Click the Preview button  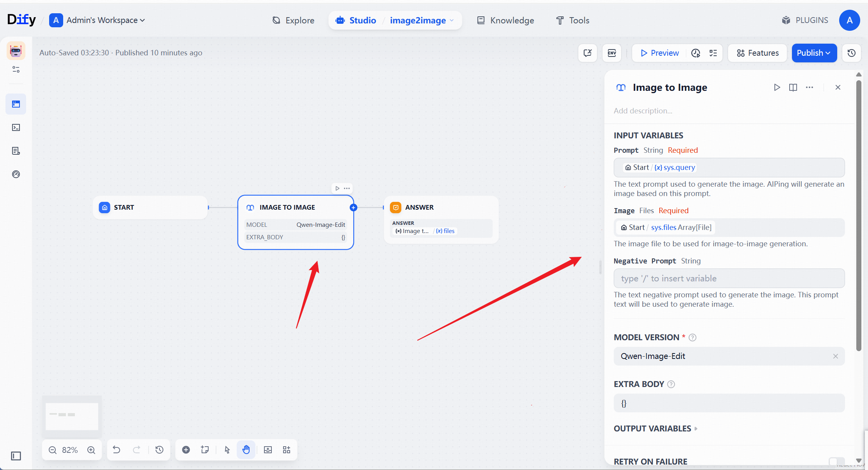pos(659,53)
